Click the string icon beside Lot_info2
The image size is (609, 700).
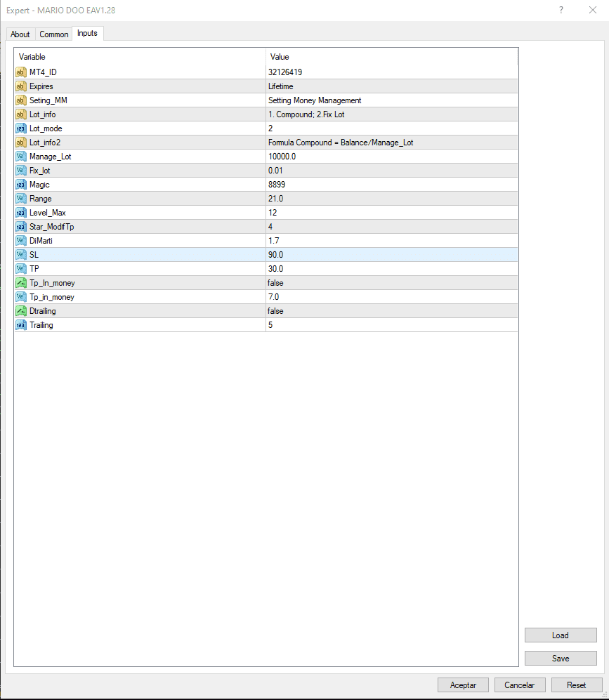21,143
